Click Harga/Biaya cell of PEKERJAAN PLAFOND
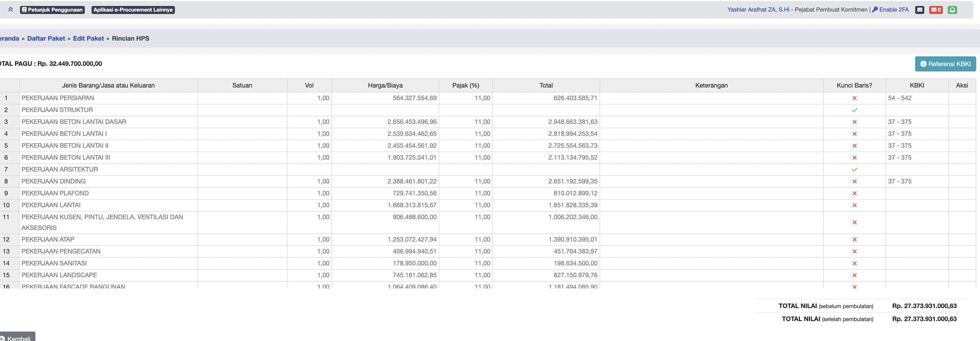 [x=385, y=193]
